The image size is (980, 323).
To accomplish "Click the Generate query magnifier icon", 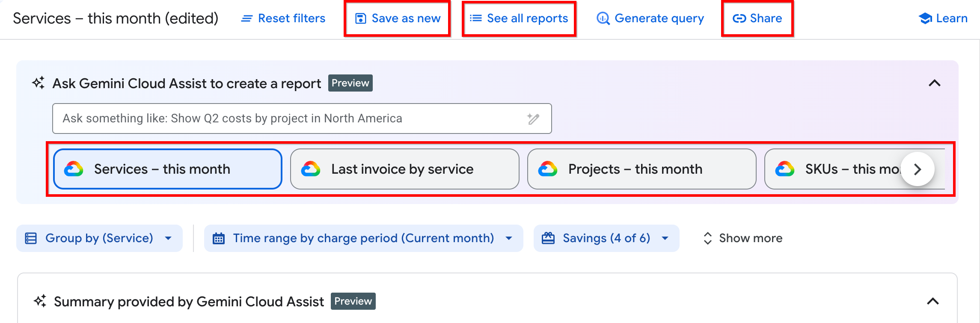I will pos(603,18).
